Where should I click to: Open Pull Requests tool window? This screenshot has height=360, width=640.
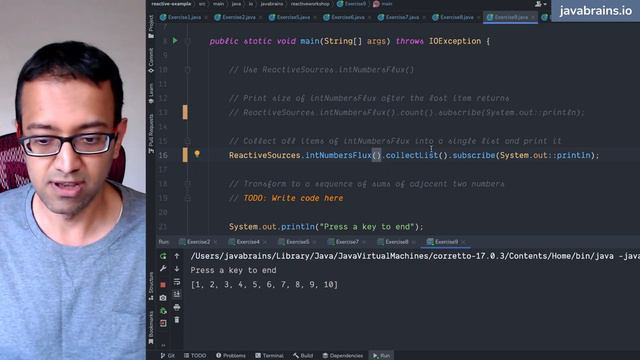pyautogui.click(x=151, y=133)
